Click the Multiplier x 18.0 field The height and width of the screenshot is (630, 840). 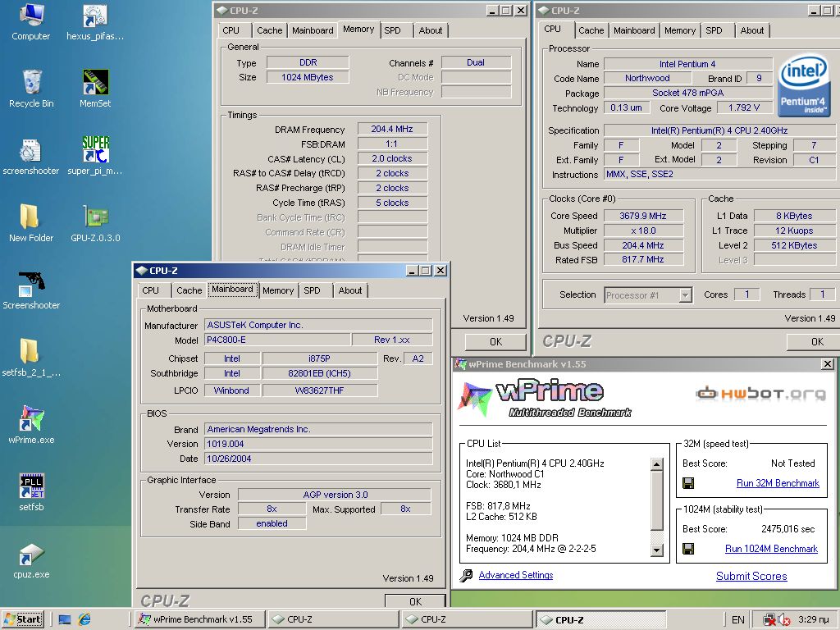[x=643, y=231]
